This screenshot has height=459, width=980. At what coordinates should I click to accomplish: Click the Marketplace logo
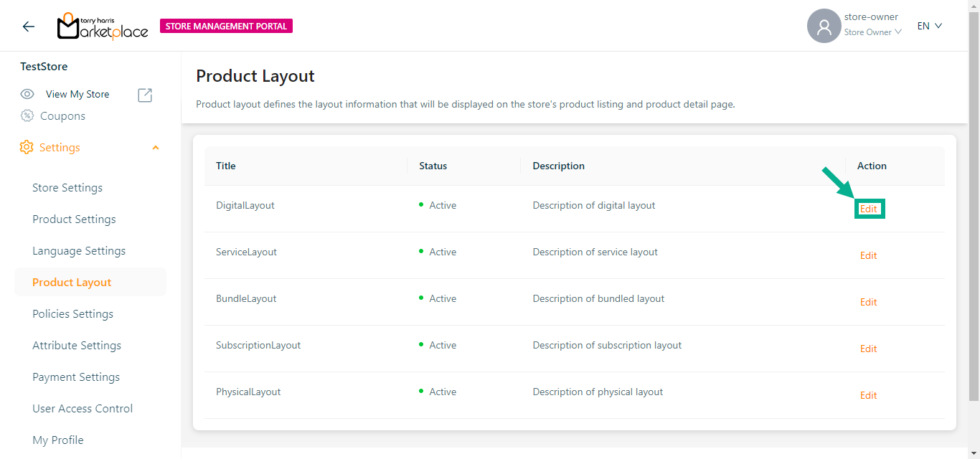103,27
